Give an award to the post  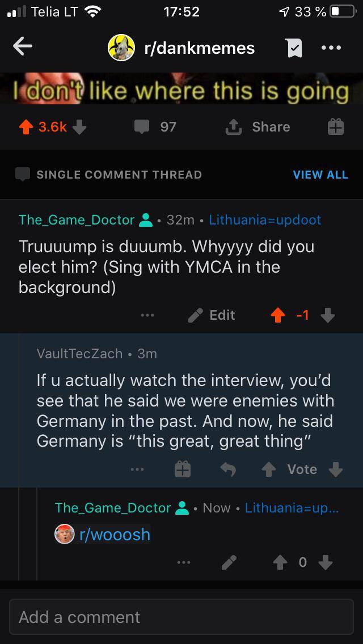[335, 127]
